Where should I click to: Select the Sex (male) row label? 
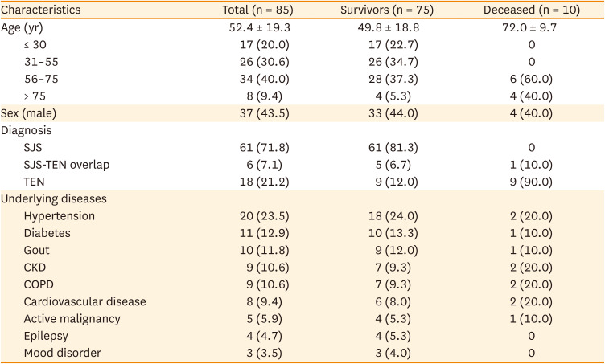pos(28,112)
